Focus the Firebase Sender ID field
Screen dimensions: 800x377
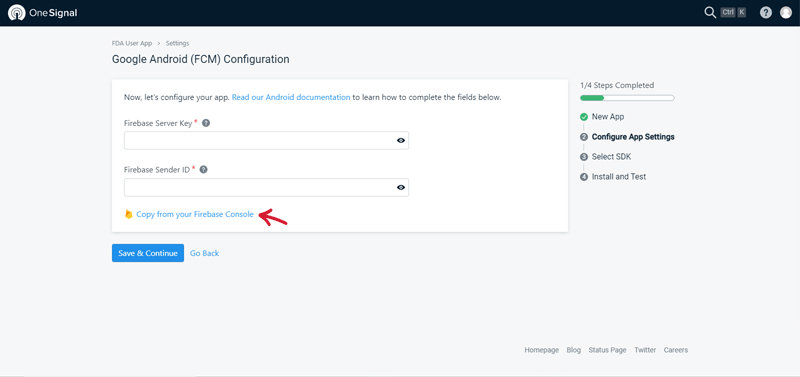(266, 187)
